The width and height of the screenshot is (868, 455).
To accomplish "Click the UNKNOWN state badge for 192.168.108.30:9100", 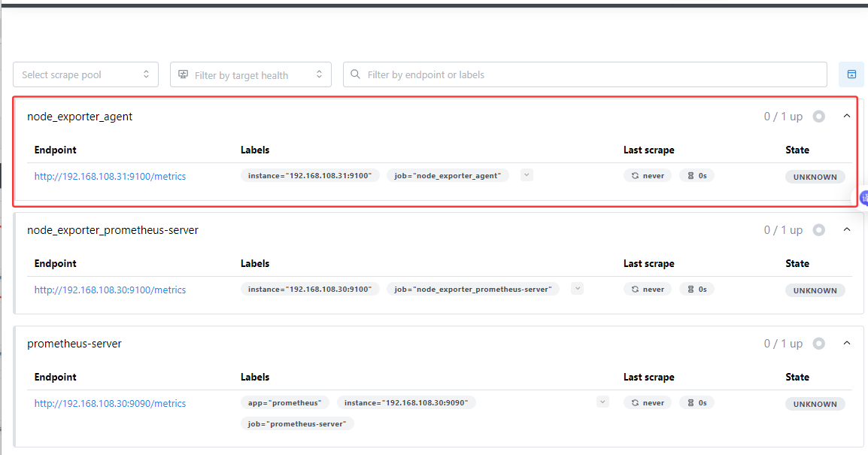I will pos(815,290).
